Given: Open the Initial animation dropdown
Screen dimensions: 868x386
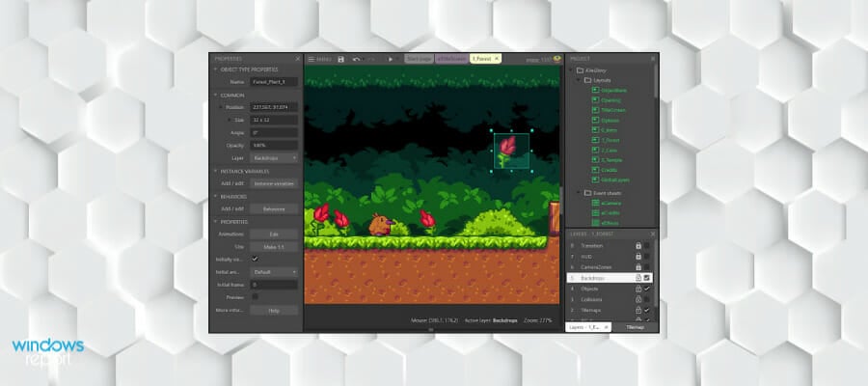Looking at the screenshot, I should pyautogui.click(x=274, y=272).
